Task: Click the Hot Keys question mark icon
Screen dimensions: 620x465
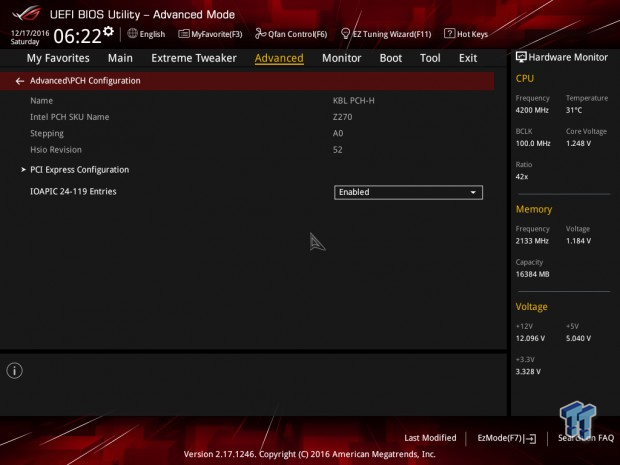Action: [x=449, y=34]
